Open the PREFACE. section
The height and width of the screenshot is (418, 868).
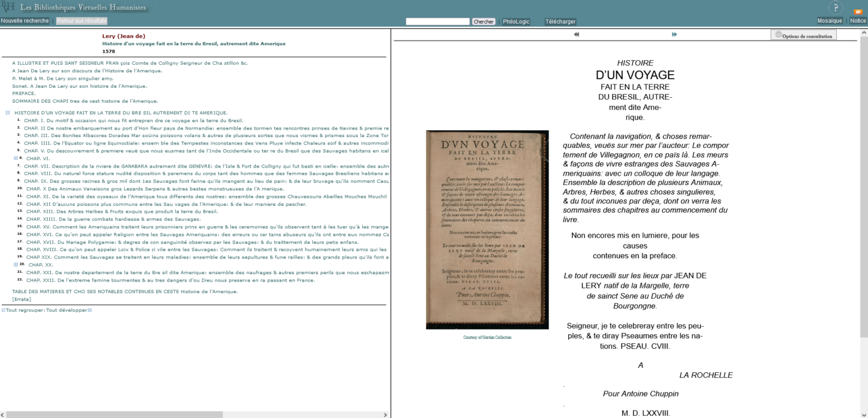(x=24, y=93)
